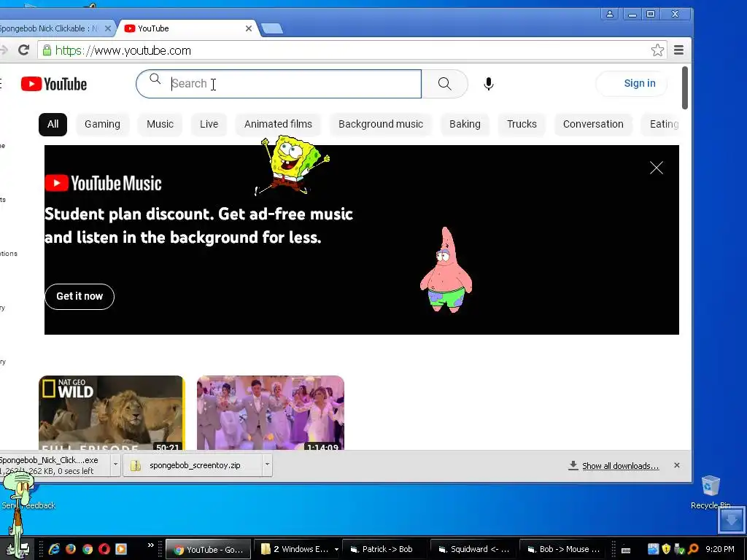Viewport: 747px width, 560px height.
Task: Click Get it now button
Action: (80, 296)
